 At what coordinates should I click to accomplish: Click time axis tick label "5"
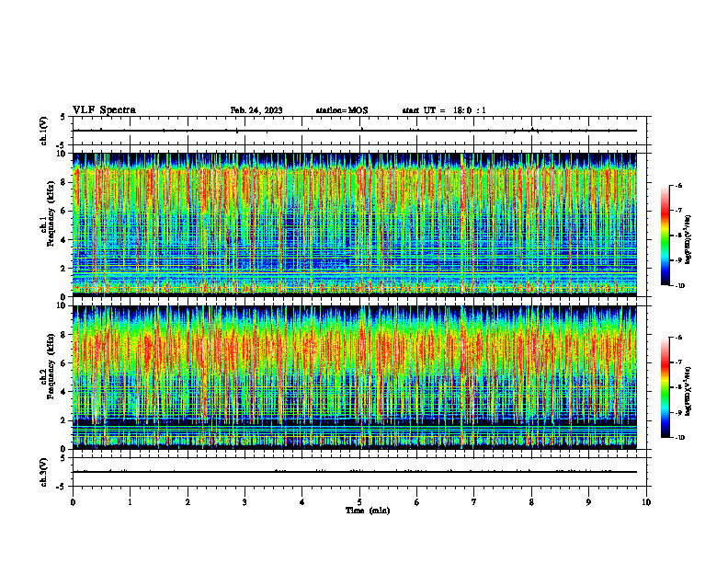(x=359, y=502)
